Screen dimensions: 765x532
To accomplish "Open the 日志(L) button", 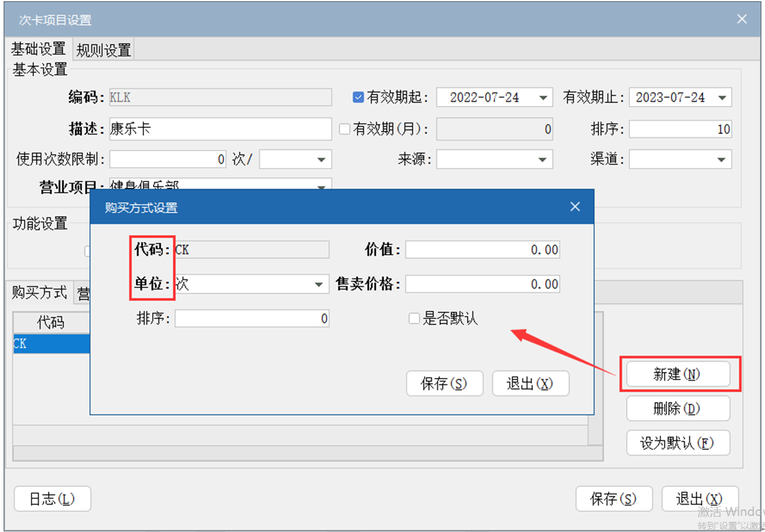I will pos(52,499).
